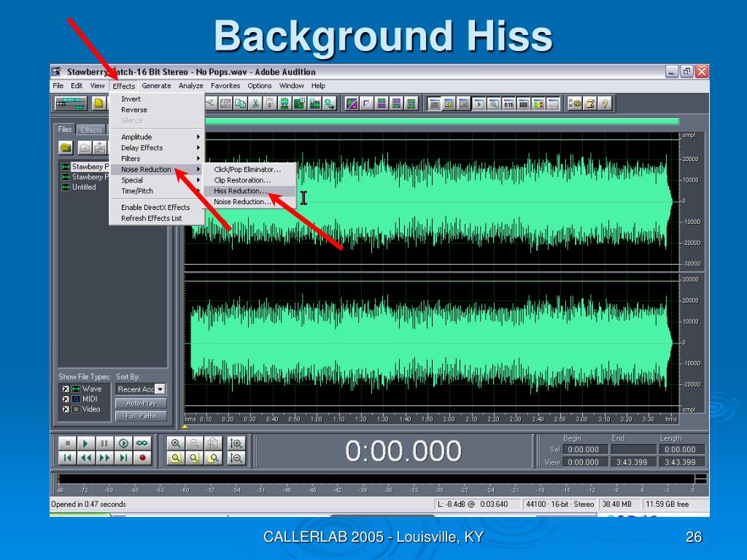
Task: Click the empty Sel End field
Action: 633,449
